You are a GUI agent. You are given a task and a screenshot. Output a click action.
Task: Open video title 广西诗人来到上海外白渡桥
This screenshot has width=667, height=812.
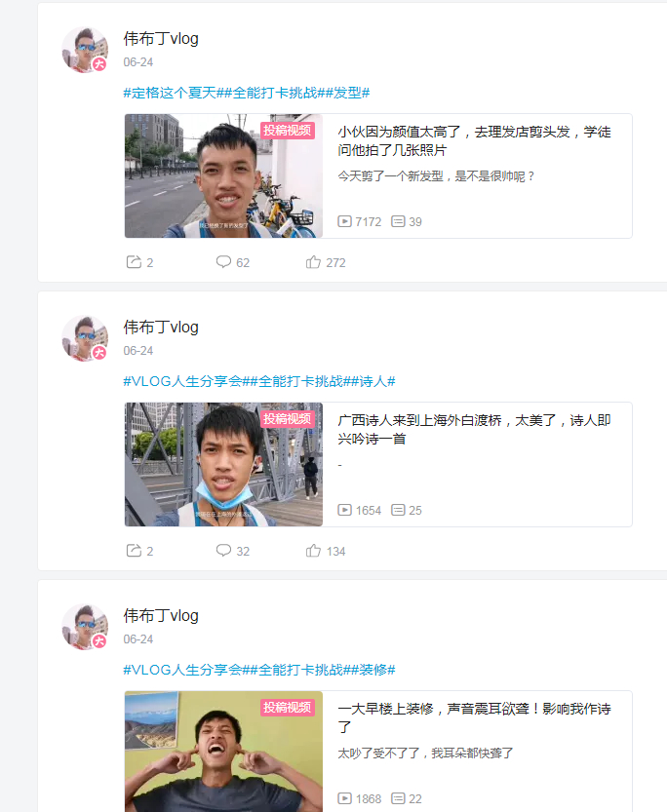coord(474,429)
